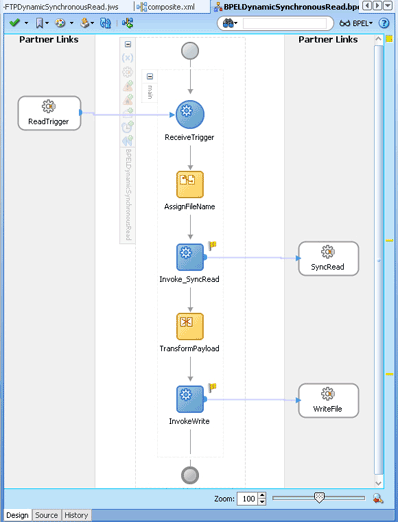Switch to the FTPDynamicSynchronousRead.jws tab
Screen dimensions: 398x522
[x=61, y=6]
